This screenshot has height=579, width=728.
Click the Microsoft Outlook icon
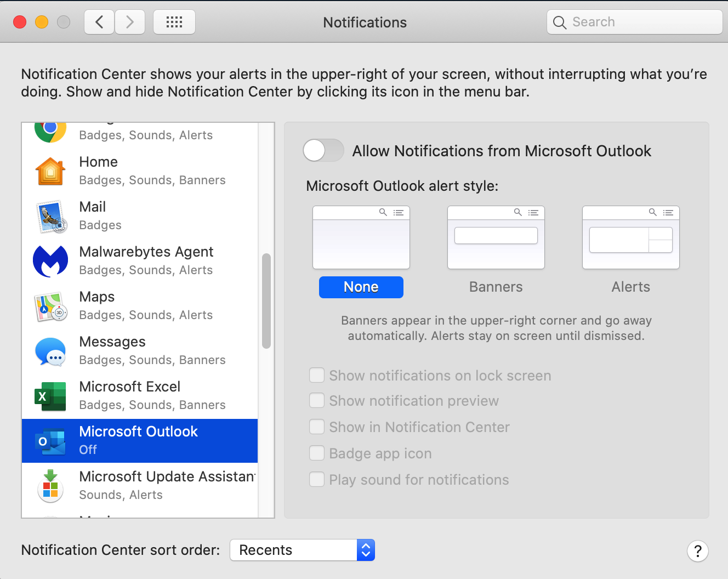click(x=50, y=441)
